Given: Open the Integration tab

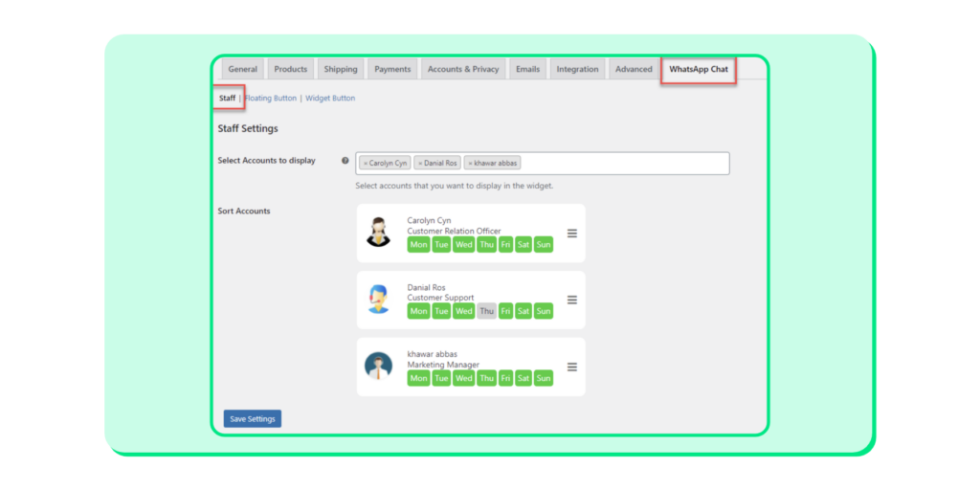Looking at the screenshot, I should [x=577, y=69].
